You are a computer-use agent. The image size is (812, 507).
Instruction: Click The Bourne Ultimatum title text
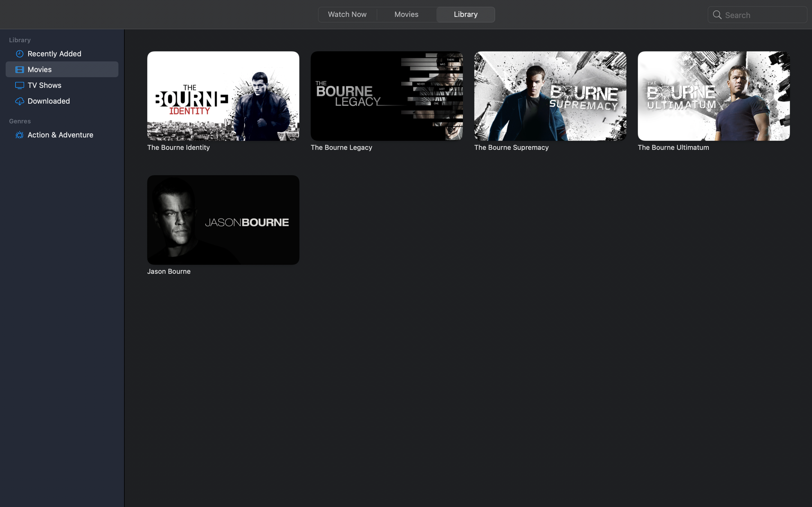[x=673, y=148]
